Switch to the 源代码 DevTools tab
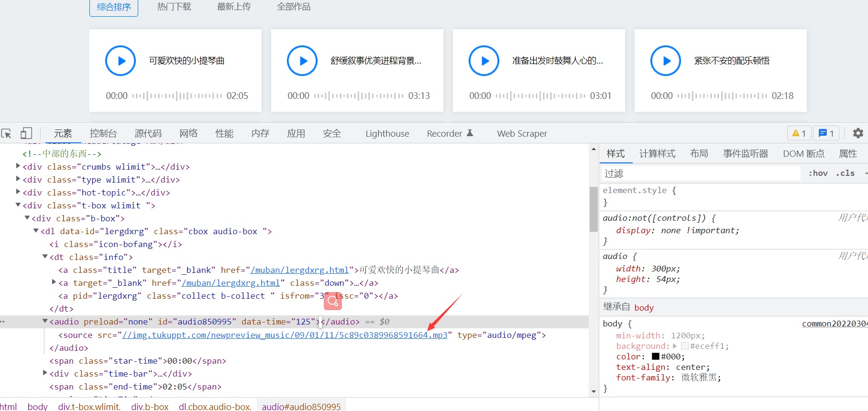 pos(148,133)
